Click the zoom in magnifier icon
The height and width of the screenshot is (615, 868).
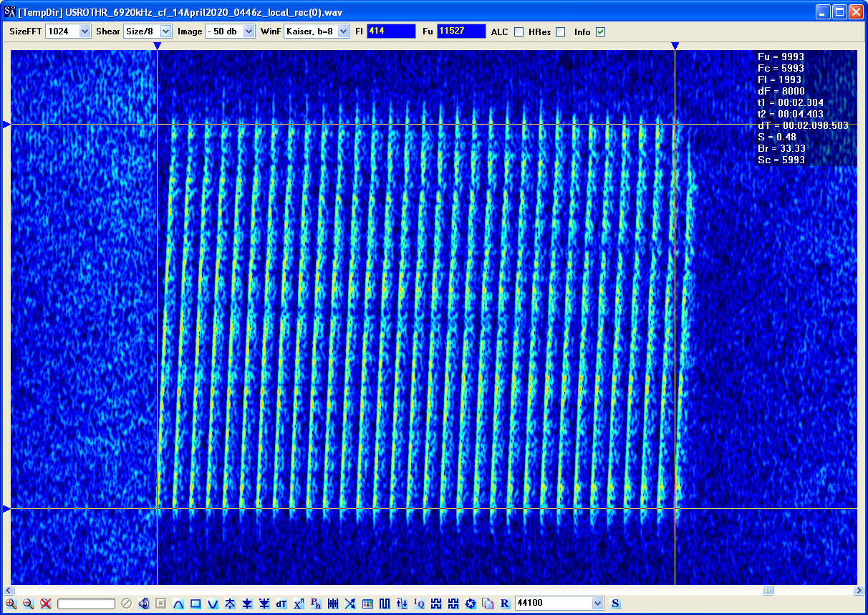pos(11,604)
